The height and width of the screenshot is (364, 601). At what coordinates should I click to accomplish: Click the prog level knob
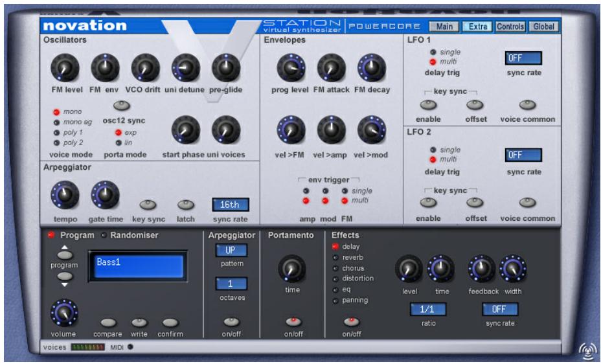(x=291, y=67)
